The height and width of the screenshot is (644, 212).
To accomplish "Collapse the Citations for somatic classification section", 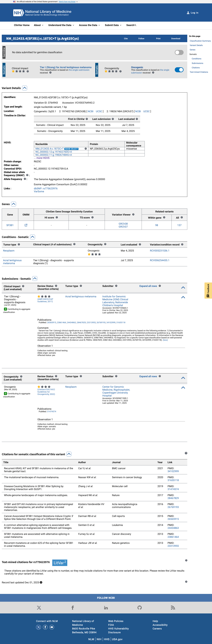I will tap(69, 454).
